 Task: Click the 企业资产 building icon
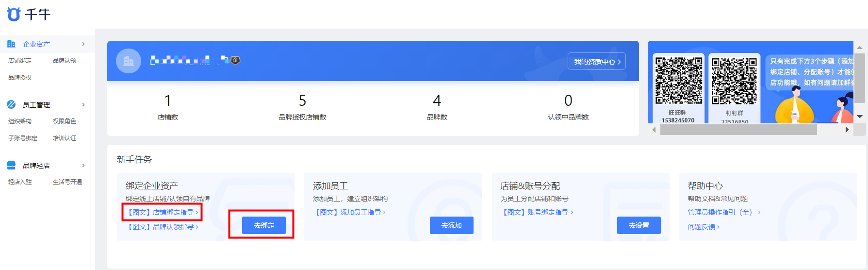pos(11,44)
